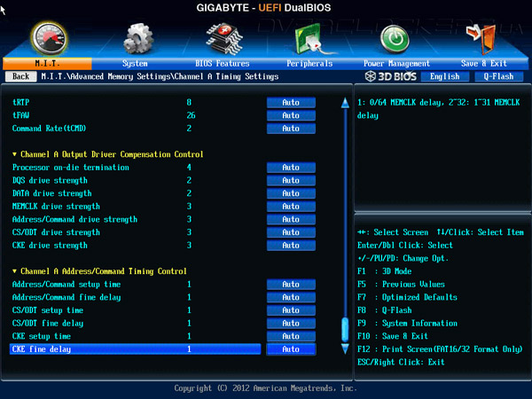Open Address/Command fine delay Auto option
This screenshot has width=532, height=399.
(291, 297)
